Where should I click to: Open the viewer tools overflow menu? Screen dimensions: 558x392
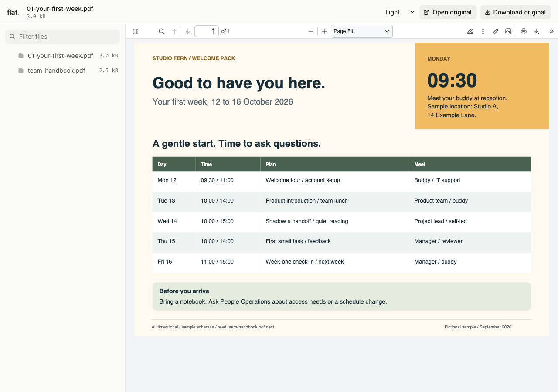pos(551,31)
